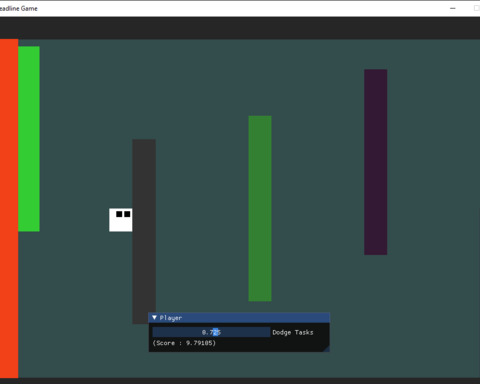Click the bright green task bar obstacle
Viewport: 480px width, 384px height.
pyautogui.click(x=29, y=139)
